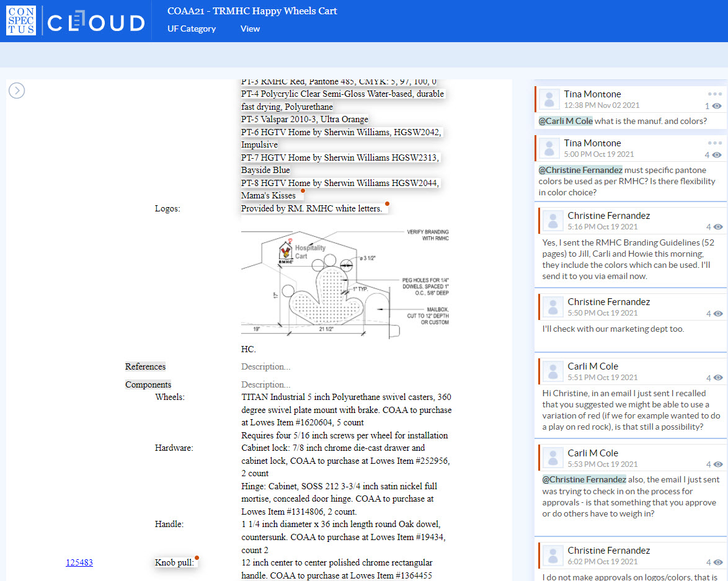Click the 'Handle:' label
The height and width of the screenshot is (581, 728).
[x=169, y=525]
